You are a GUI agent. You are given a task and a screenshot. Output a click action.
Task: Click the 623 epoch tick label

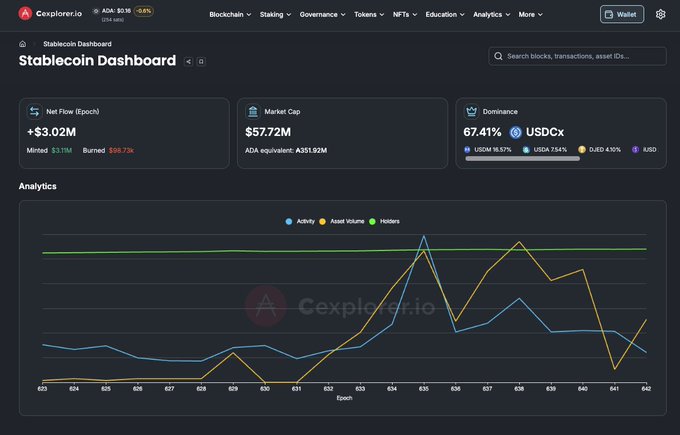click(42, 389)
